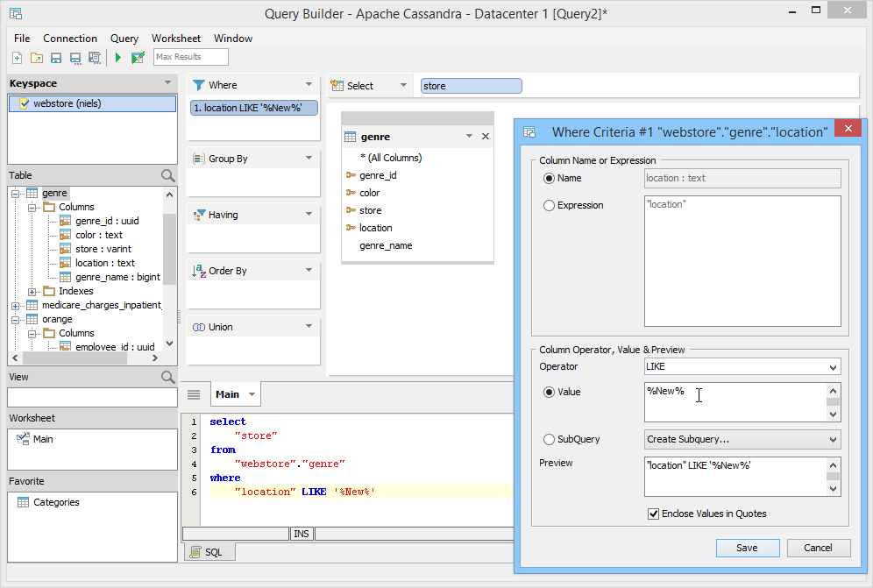Open the File menu
Screen dimensions: 873x588
click(x=22, y=39)
